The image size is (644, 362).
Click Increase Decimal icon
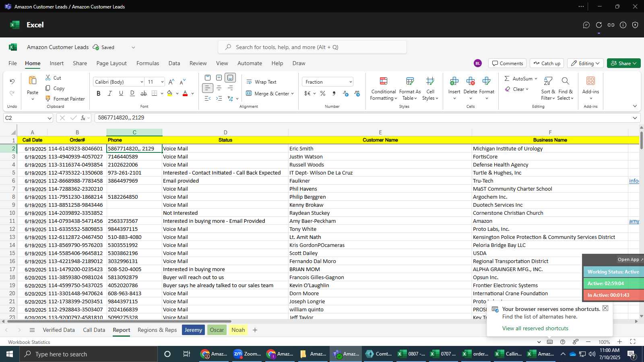click(x=346, y=93)
